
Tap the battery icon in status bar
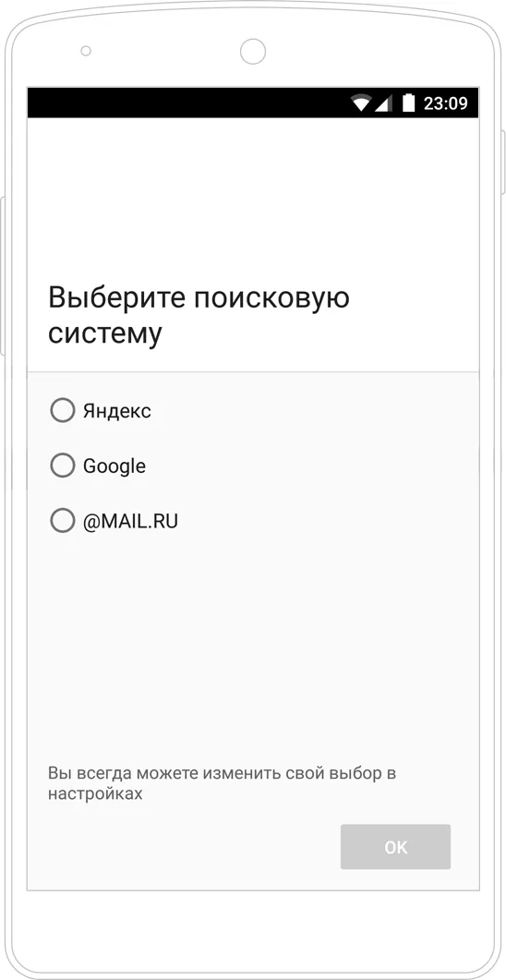(408, 103)
